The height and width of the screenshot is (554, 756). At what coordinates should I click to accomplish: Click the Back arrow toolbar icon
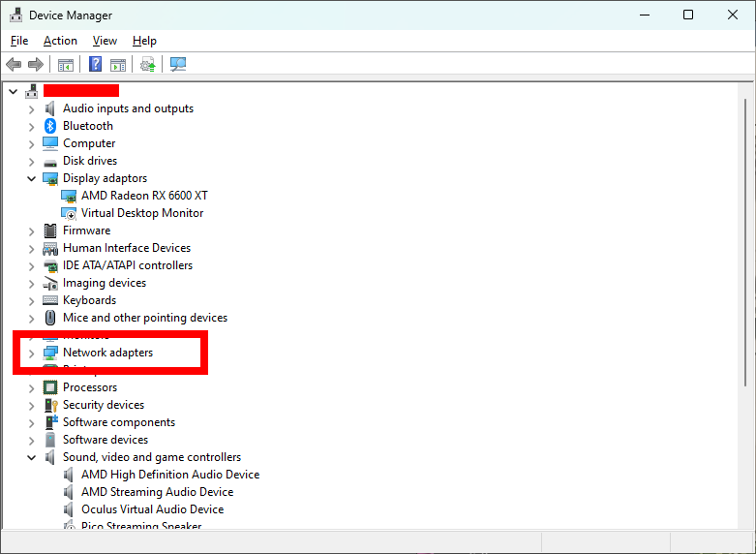click(14, 65)
